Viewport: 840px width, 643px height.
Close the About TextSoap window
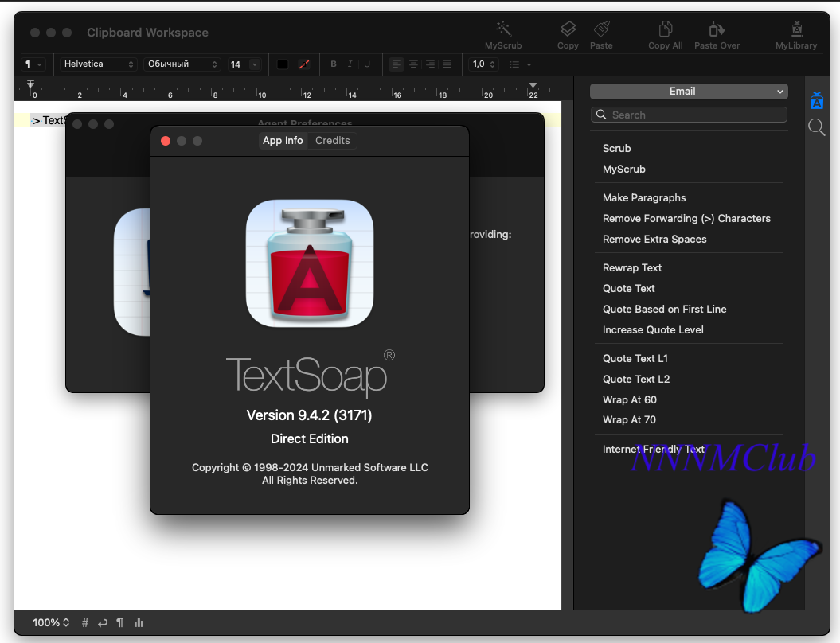tap(166, 141)
